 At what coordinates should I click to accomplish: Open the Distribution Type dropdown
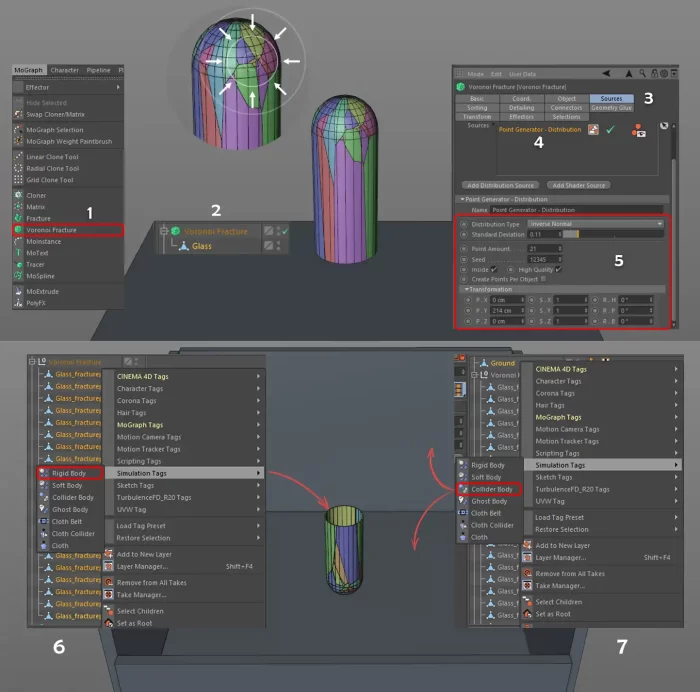point(596,224)
